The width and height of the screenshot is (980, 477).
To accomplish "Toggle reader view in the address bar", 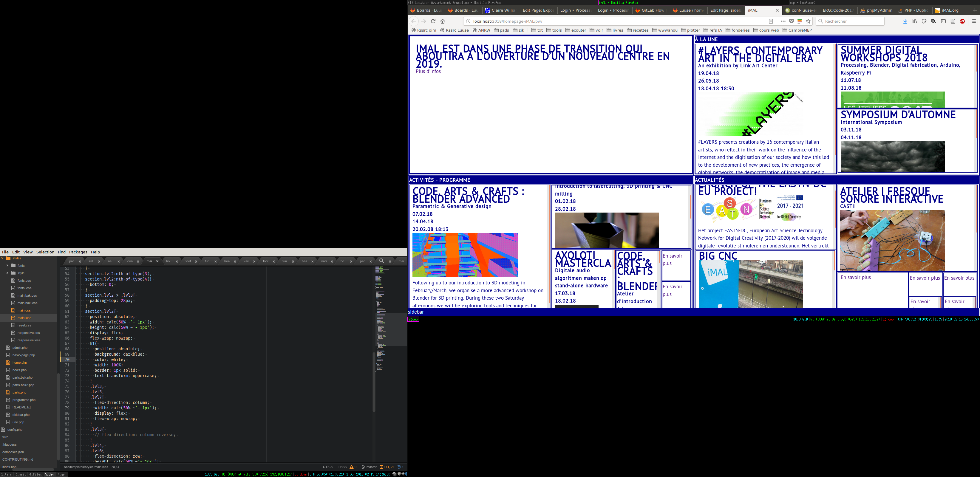I will pyautogui.click(x=771, y=21).
